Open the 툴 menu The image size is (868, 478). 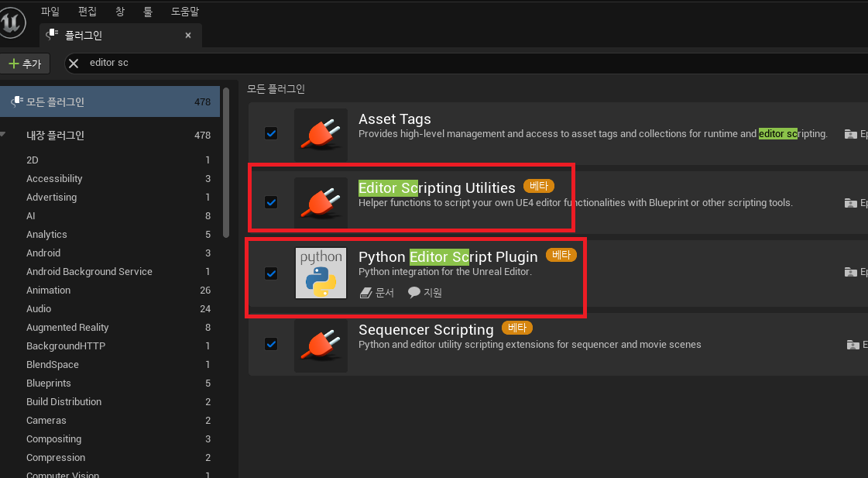148,11
